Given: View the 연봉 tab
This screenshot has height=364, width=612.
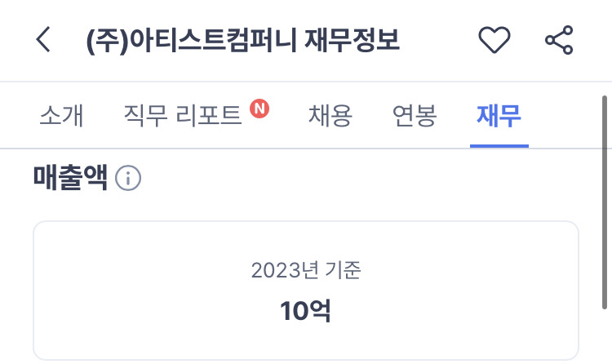Looking at the screenshot, I should point(415,117).
